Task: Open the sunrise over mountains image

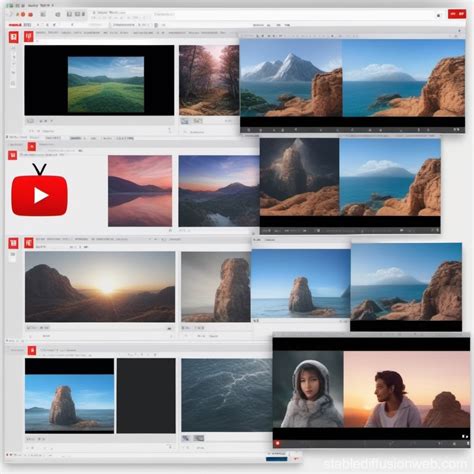Action: coord(100,287)
